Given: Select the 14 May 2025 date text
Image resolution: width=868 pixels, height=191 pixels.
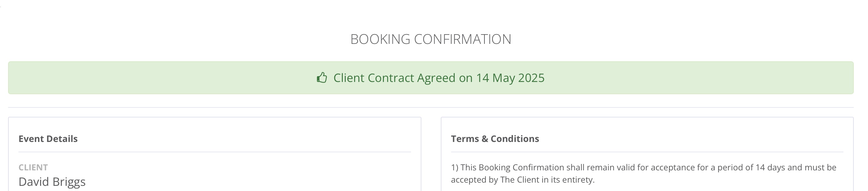Looking at the screenshot, I should [510, 78].
